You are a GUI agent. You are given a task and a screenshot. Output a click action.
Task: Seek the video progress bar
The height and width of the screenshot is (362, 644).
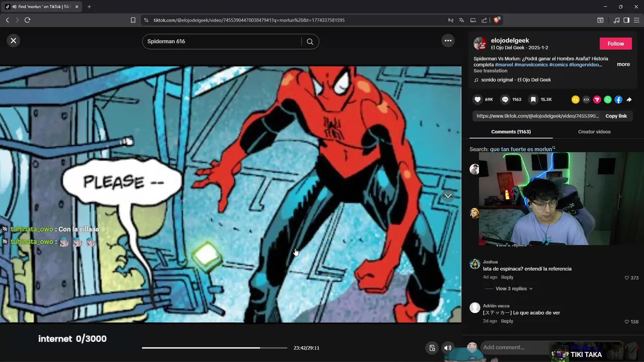(x=214, y=348)
